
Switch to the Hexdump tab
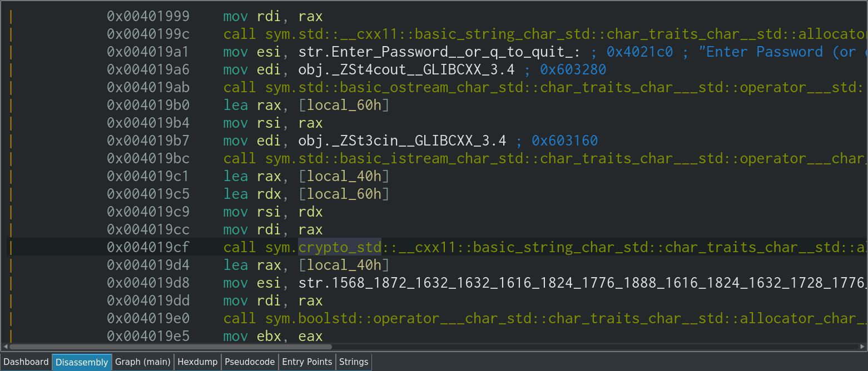tap(197, 362)
